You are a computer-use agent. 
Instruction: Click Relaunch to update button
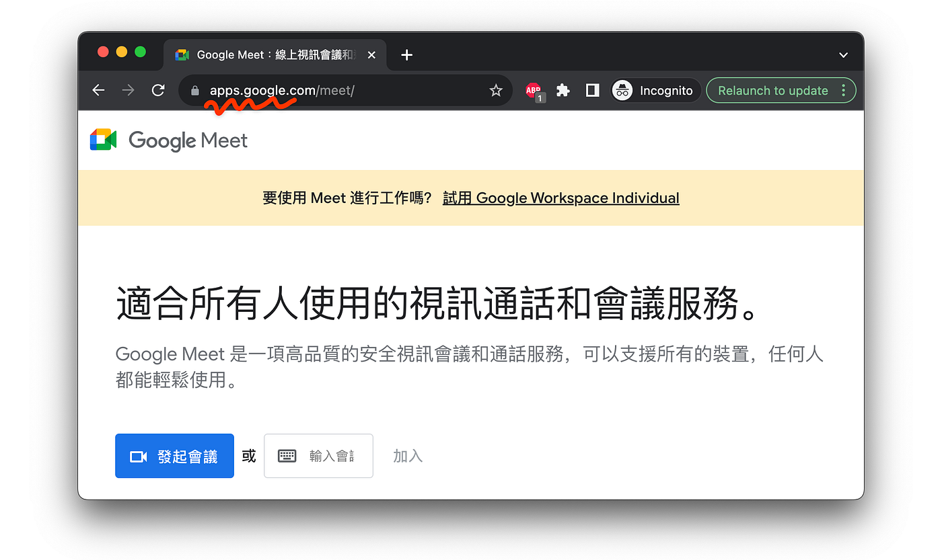point(781,90)
